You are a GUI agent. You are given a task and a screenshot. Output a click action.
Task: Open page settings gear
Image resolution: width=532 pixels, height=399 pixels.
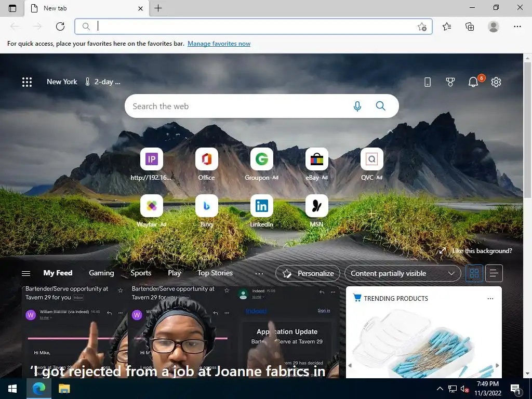coord(496,82)
